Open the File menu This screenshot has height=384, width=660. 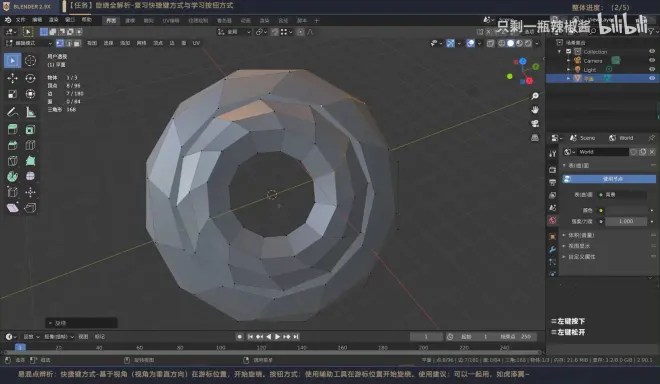coord(20,20)
